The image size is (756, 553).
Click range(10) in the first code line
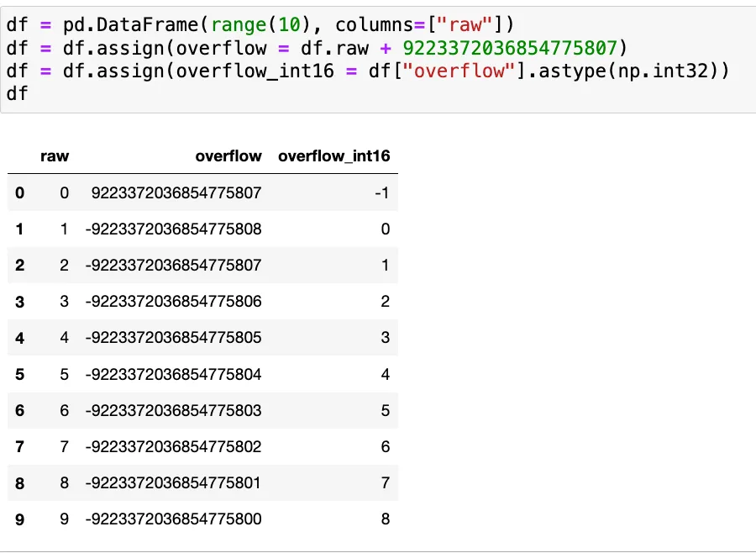click(x=261, y=24)
